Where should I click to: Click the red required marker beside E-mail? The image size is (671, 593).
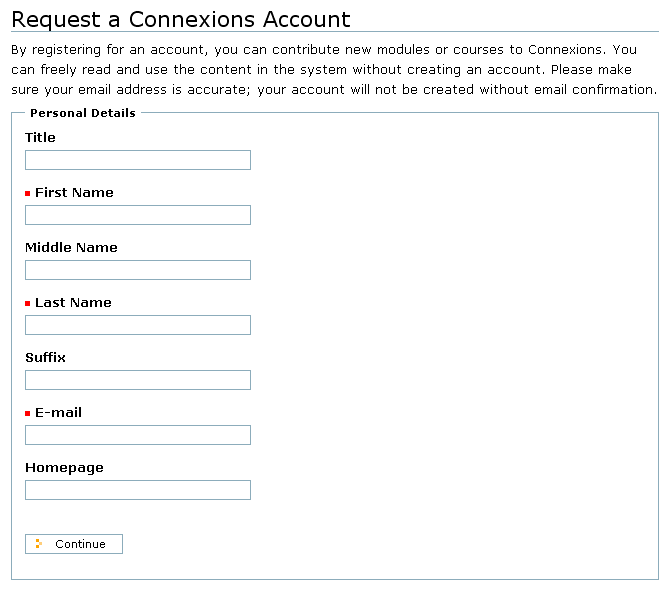click(27, 414)
